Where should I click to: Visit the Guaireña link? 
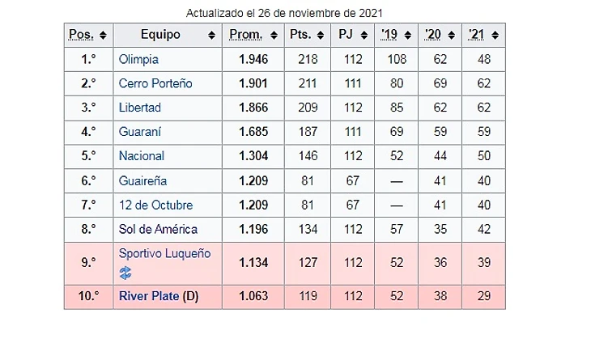tap(143, 180)
